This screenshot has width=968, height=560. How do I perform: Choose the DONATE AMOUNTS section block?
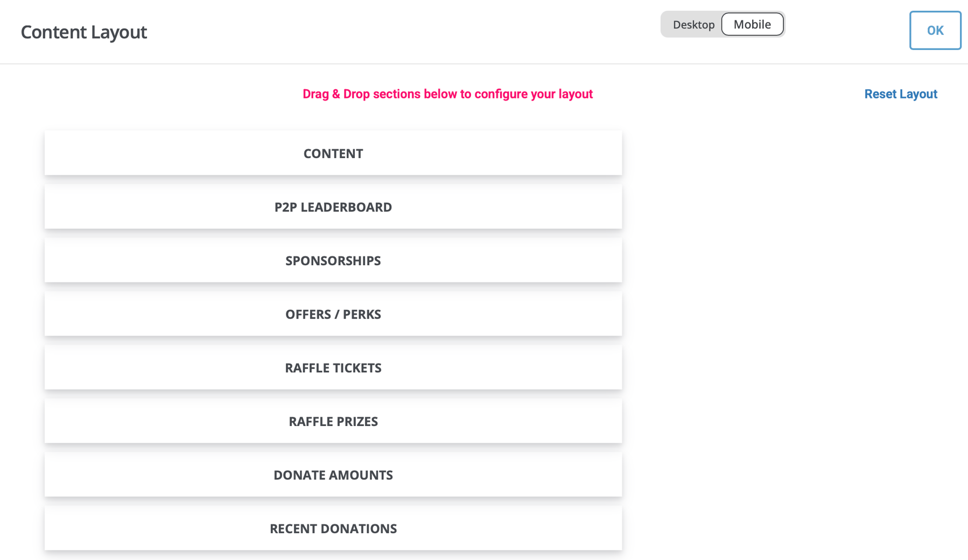pyautogui.click(x=333, y=475)
